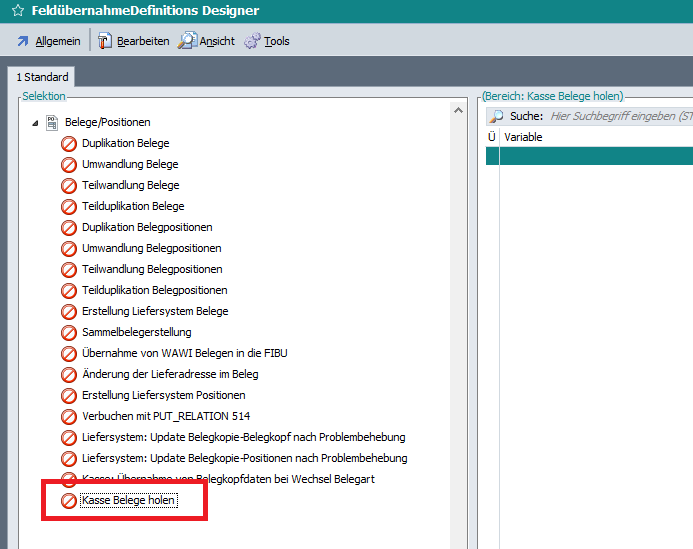Click the Ü column header
Screen dimensions: 693x549
coord(491,137)
